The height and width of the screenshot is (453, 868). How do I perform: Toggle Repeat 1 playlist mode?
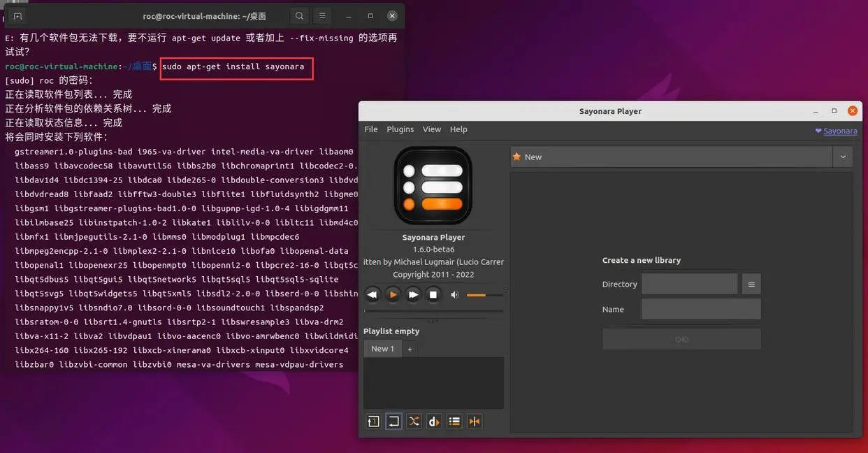[x=373, y=421]
